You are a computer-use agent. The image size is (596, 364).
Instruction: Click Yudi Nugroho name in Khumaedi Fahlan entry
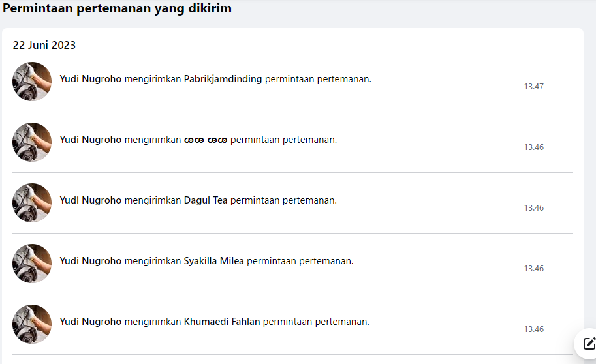coord(91,322)
